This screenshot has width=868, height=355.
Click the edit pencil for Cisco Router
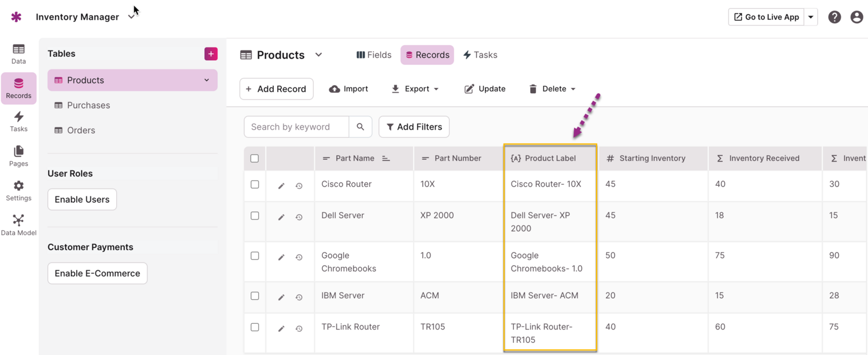281,186
